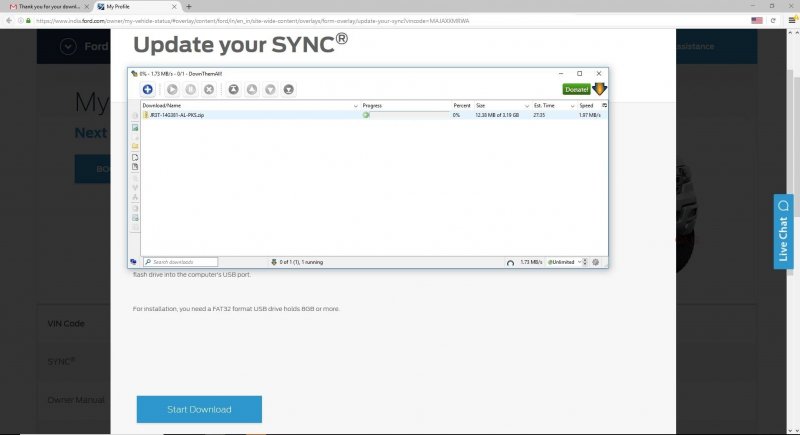
Task: Click the blue icon left of search box
Action: (133, 262)
